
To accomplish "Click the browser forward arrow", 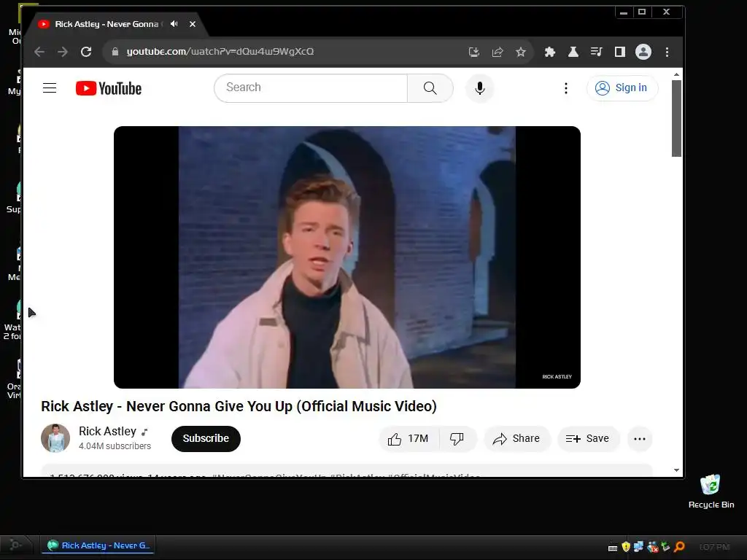I will tap(63, 52).
